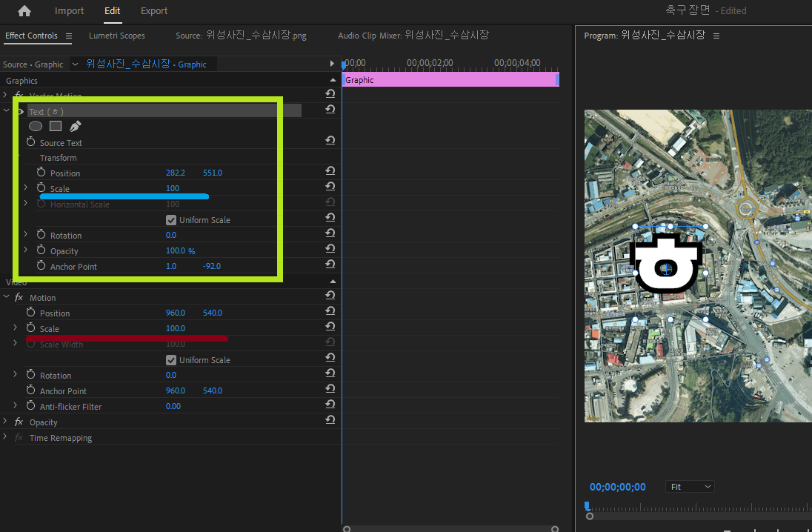This screenshot has height=532, width=812.
Task: Reset the Source Text parameter
Action: [x=330, y=140]
